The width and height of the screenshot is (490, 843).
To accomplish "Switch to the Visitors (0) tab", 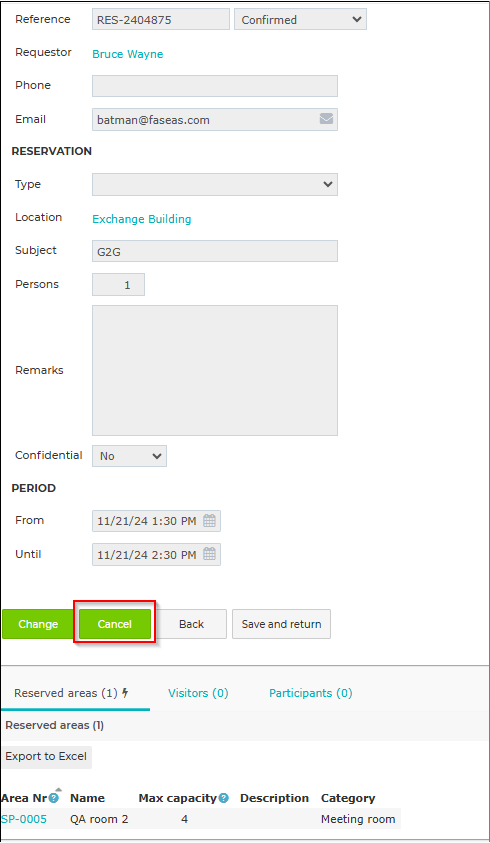I will [x=198, y=694].
